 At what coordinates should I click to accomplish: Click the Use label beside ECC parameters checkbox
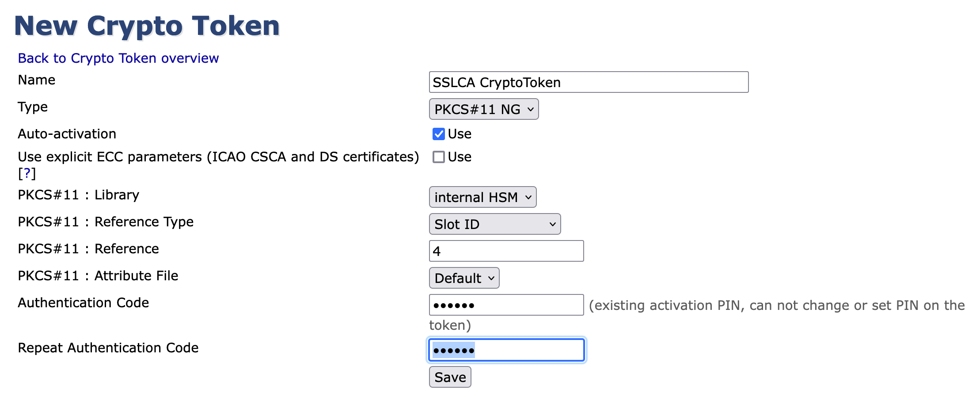click(x=460, y=157)
